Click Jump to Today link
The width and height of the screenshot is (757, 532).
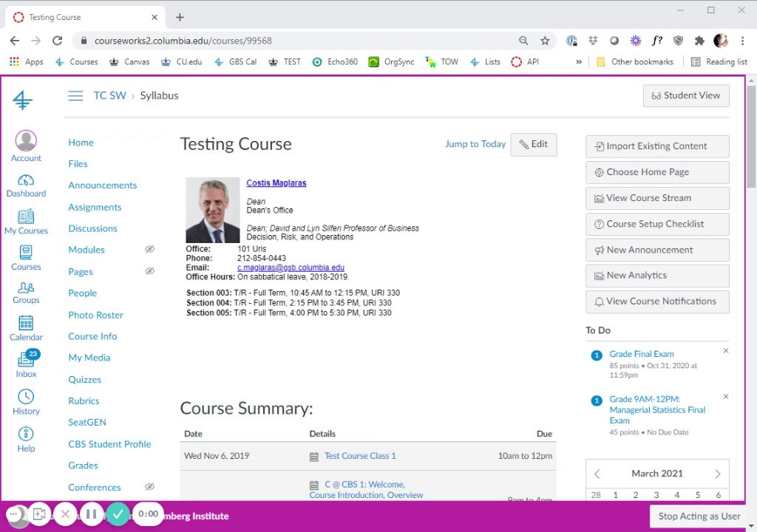pos(475,144)
